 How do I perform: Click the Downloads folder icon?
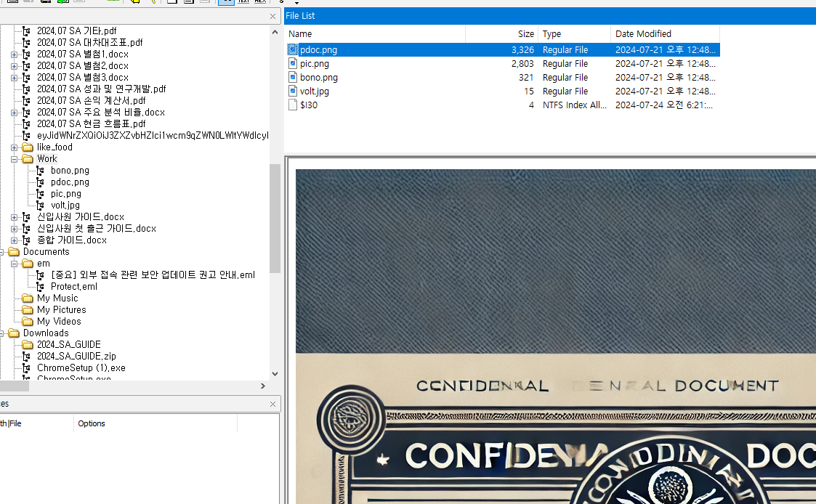14,333
